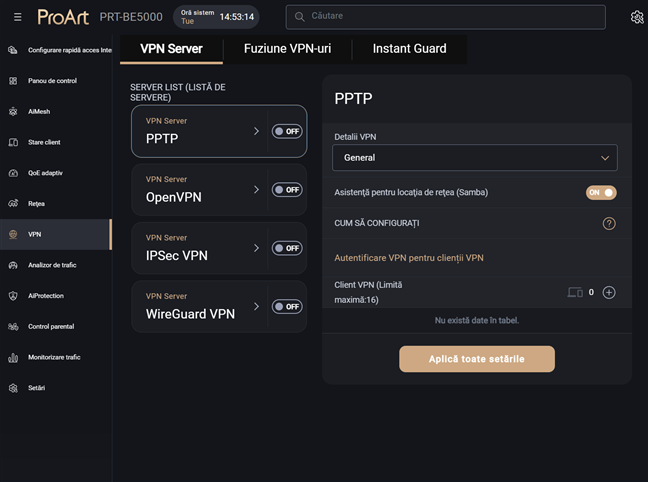This screenshot has width=648, height=482.
Task: Open the hamburger menu icon
Action: tap(17, 17)
